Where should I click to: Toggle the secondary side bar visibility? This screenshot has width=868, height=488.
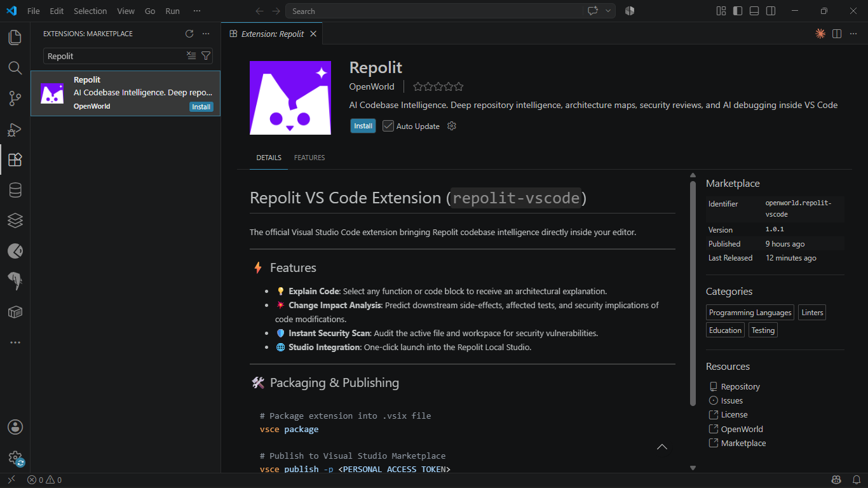pyautogui.click(x=771, y=11)
